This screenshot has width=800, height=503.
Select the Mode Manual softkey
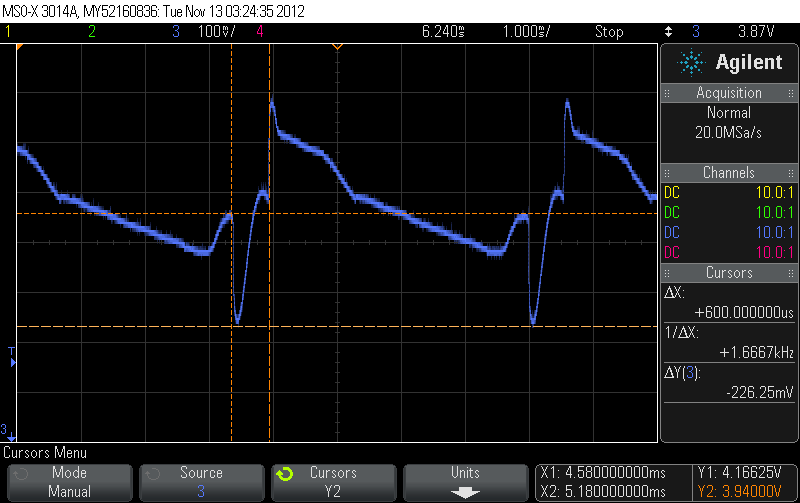click(x=69, y=482)
